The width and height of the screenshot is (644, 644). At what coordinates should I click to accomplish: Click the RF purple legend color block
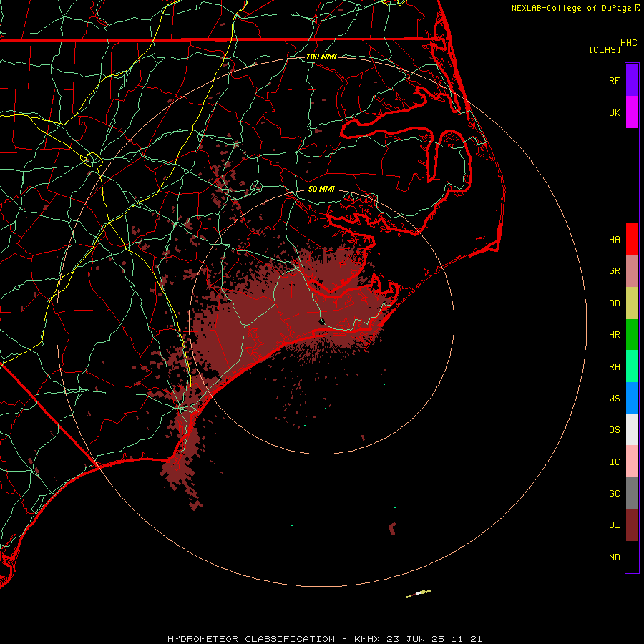pyautogui.click(x=632, y=80)
